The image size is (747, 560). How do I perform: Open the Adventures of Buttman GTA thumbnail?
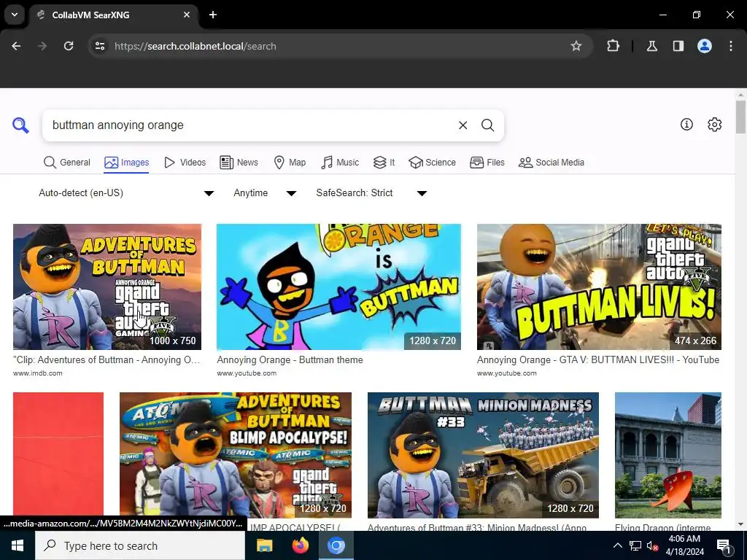(x=107, y=287)
